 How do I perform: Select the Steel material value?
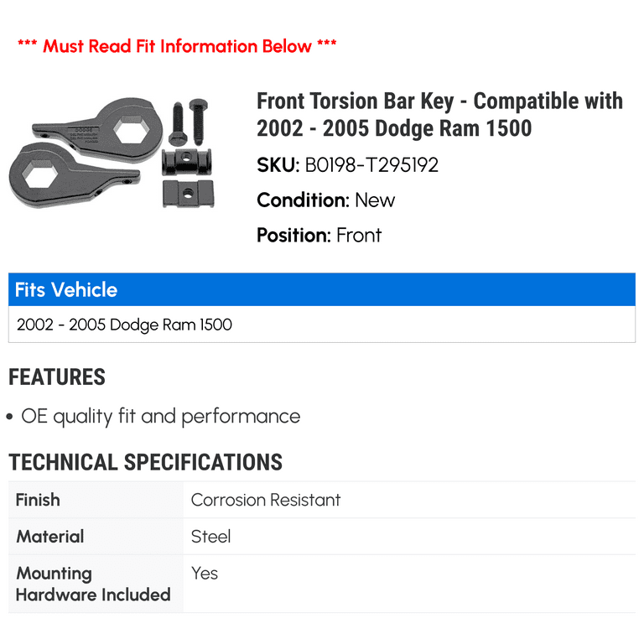click(x=210, y=537)
